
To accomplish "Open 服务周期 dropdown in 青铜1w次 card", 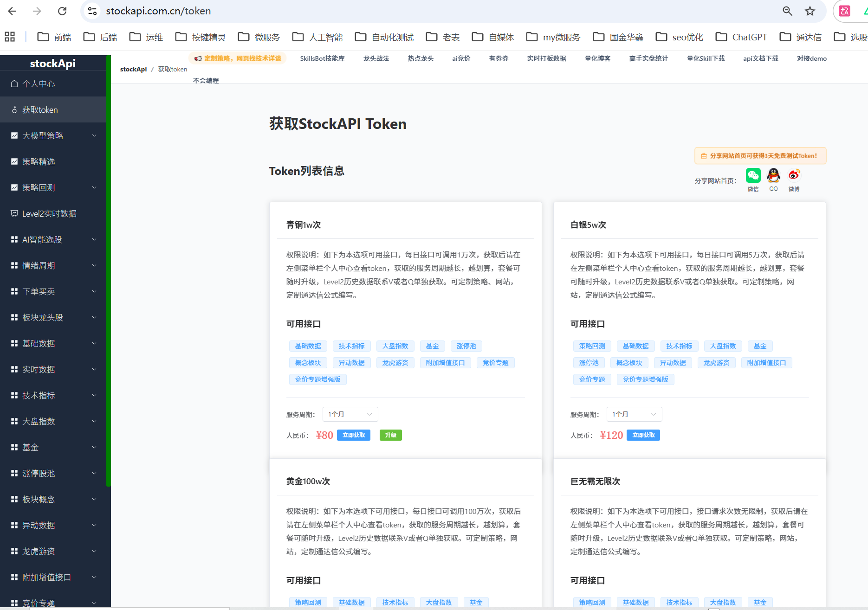I will pyautogui.click(x=350, y=414).
